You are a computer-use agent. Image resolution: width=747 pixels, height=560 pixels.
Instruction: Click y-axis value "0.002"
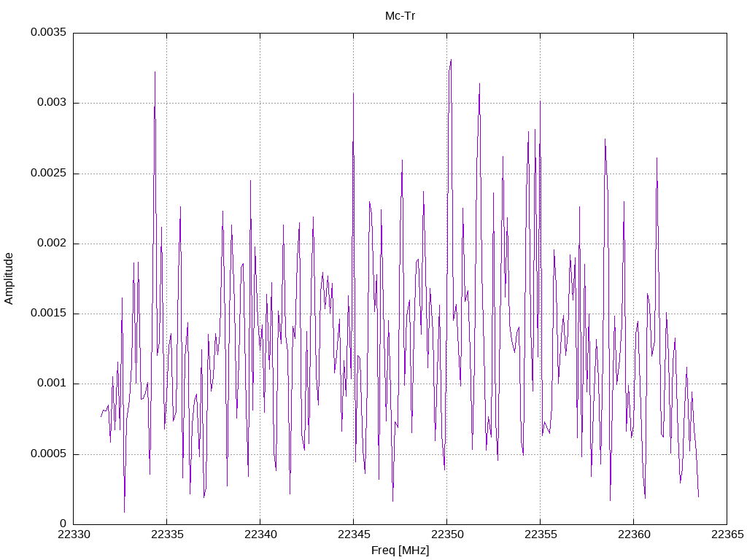[52, 243]
